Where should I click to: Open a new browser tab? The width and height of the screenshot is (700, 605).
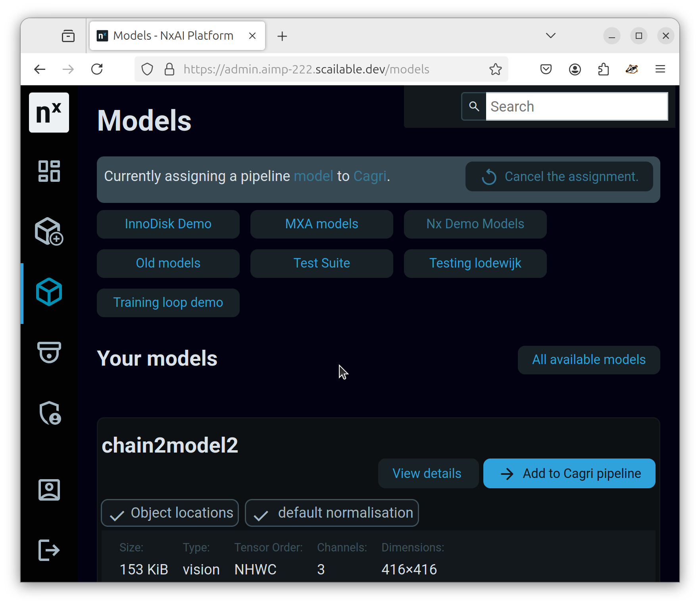282,36
